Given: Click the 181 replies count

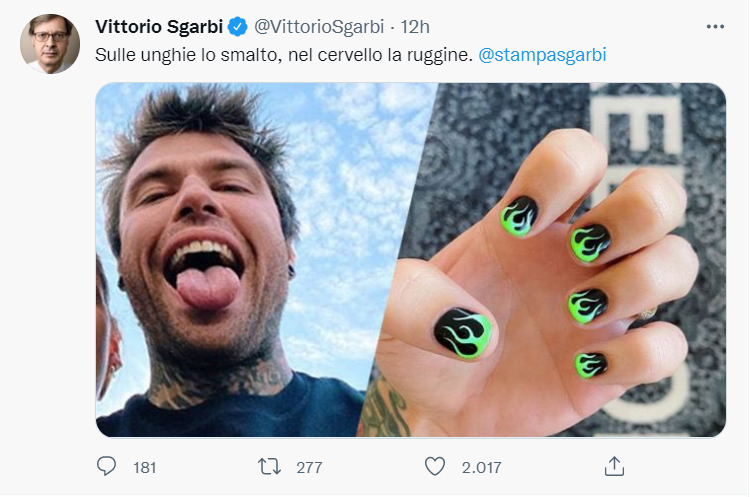Looking at the screenshot, I should (x=144, y=467).
